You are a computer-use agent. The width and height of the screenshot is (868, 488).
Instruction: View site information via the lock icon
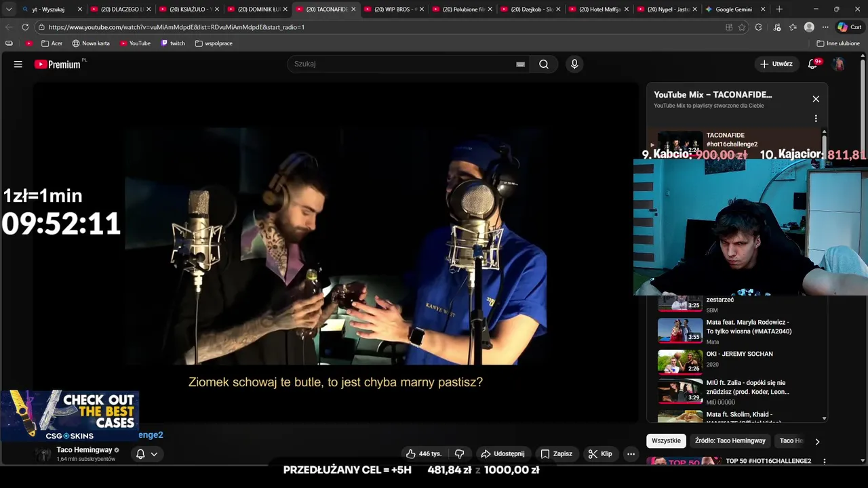[x=41, y=27]
